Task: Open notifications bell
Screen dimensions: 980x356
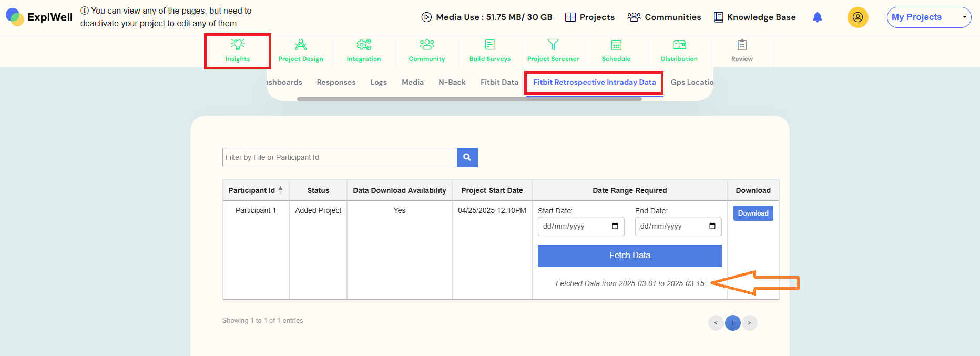Action: coord(817,17)
